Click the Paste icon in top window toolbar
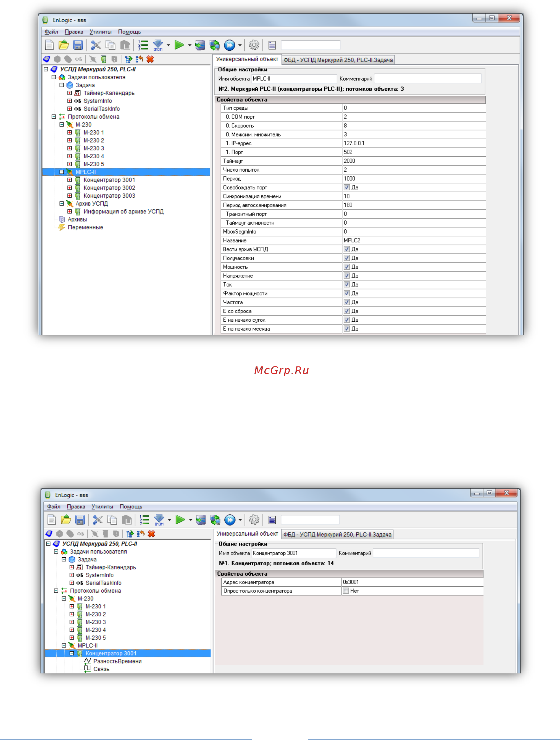Image resolution: width=560 pixels, height=740 pixels. point(125,45)
